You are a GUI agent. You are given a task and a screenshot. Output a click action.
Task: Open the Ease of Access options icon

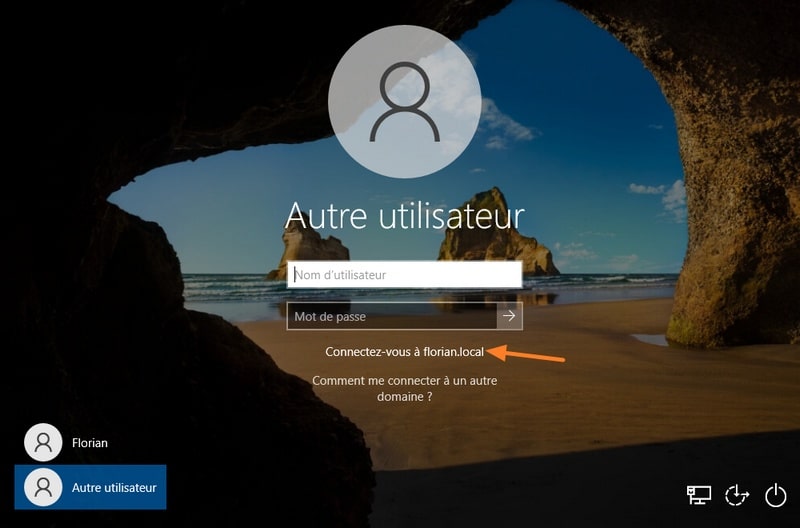click(737, 495)
